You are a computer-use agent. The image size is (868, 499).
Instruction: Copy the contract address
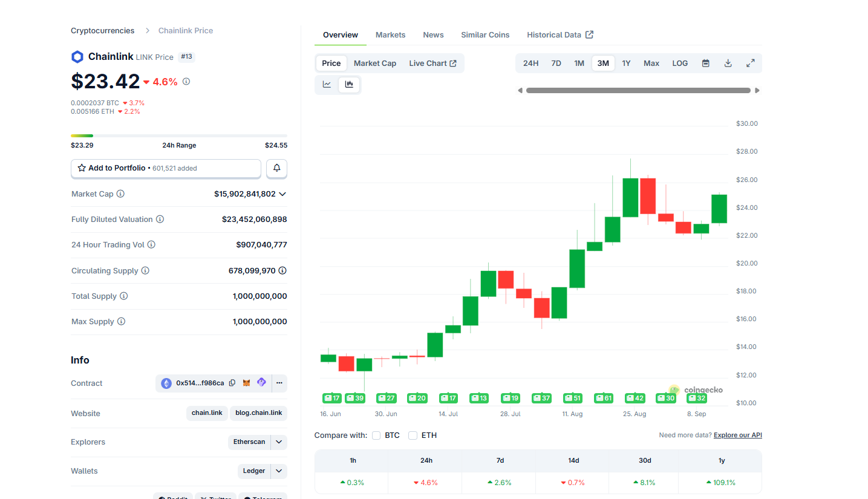click(x=232, y=383)
